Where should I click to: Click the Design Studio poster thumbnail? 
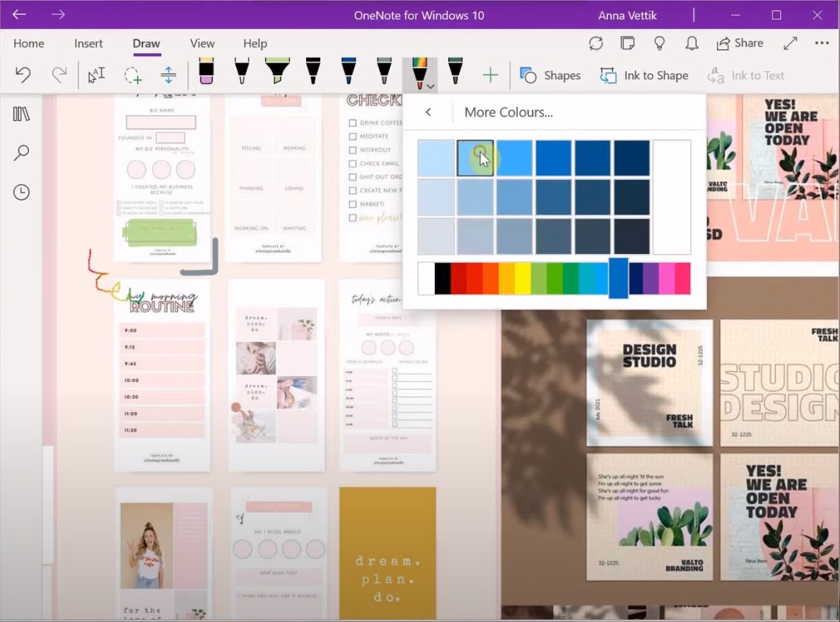pos(650,384)
